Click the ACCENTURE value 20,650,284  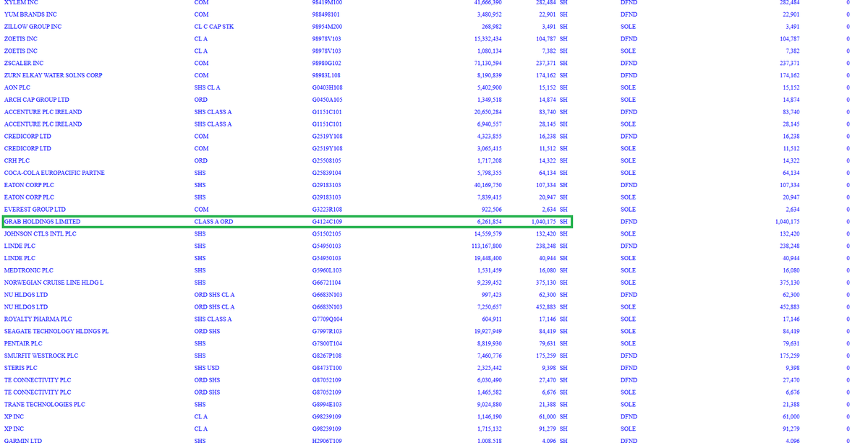point(488,112)
